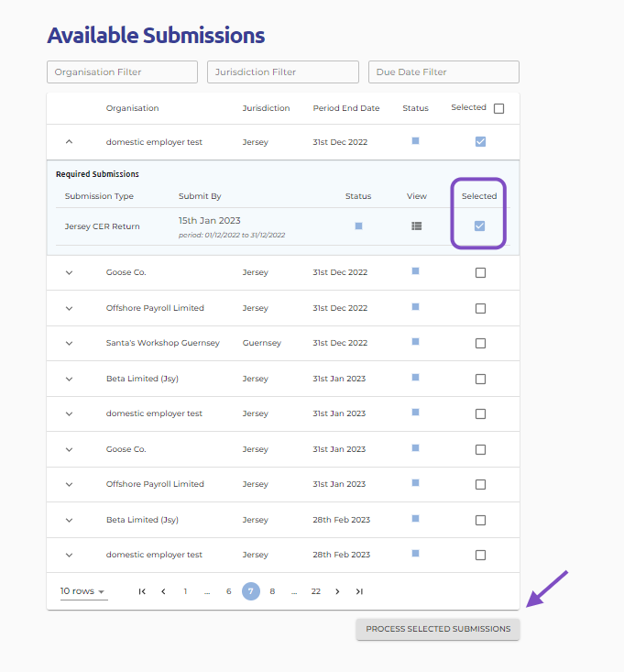Viewport: 624px width, 672px height.
Task: Expand Beta Limited (Jsy) 28th Feb 2023 row
Action: (x=69, y=521)
